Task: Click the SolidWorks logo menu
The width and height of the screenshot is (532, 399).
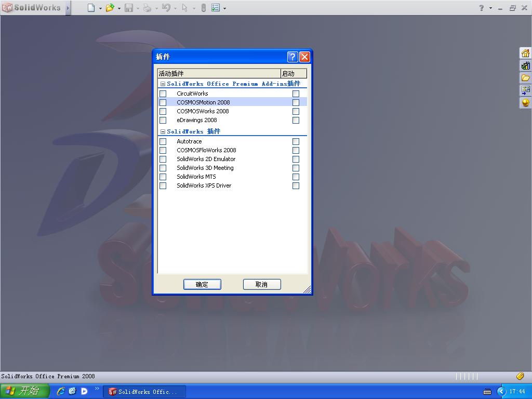Action: tap(31, 7)
